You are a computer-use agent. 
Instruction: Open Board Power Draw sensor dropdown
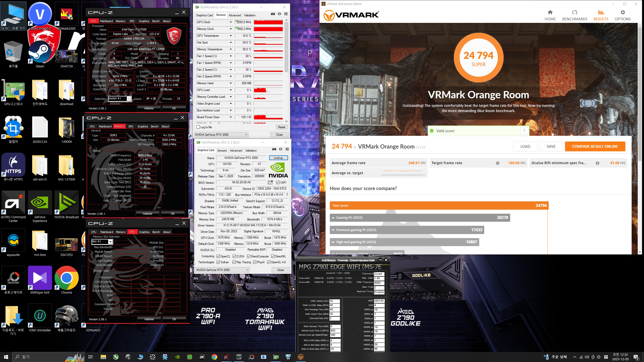[231, 117]
